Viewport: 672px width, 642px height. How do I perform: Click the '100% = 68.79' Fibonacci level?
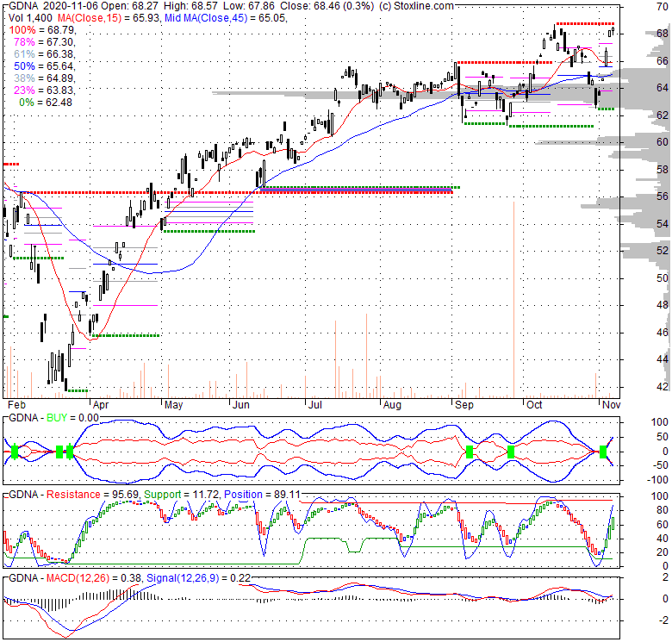(41, 30)
